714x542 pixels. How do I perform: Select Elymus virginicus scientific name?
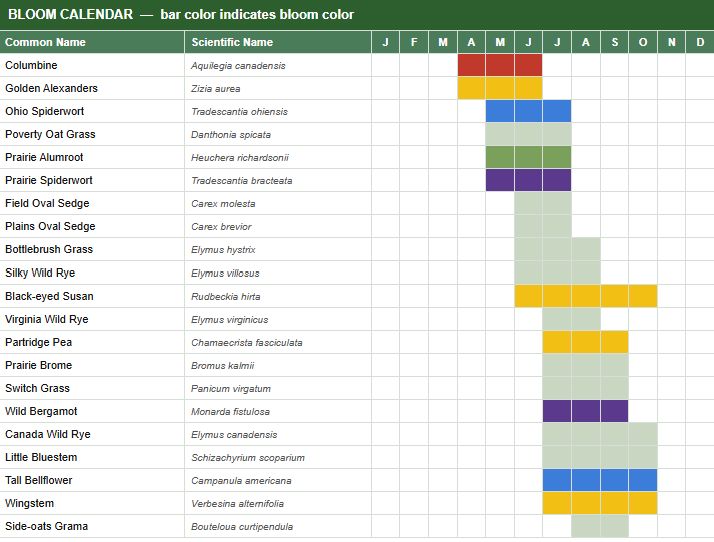pos(230,320)
